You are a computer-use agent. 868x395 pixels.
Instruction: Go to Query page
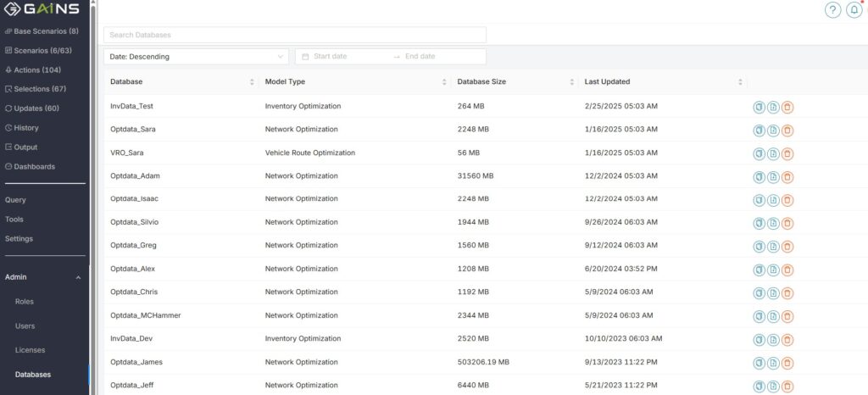[x=15, y=200]
